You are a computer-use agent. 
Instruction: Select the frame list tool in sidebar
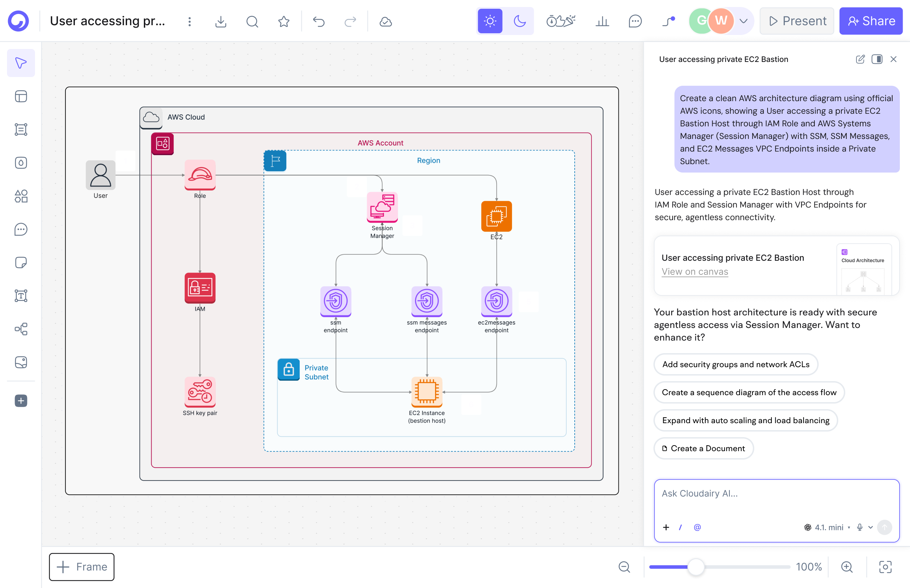pos(21,129)
